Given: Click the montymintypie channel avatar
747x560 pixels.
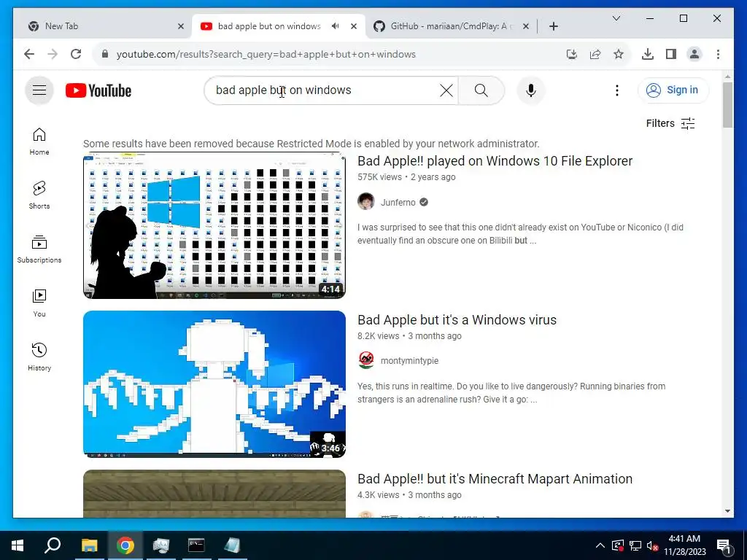Looking at the screenshot, I should 366,360.
